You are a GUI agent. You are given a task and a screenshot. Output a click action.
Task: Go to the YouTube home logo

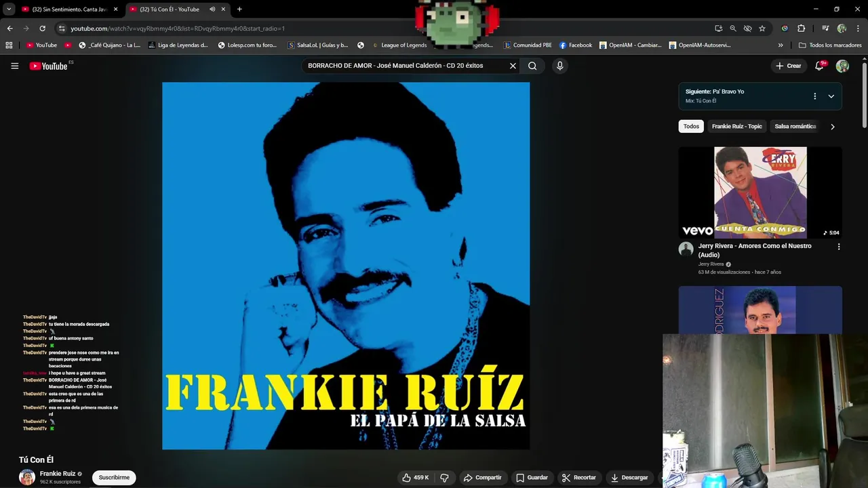[48, 66]
